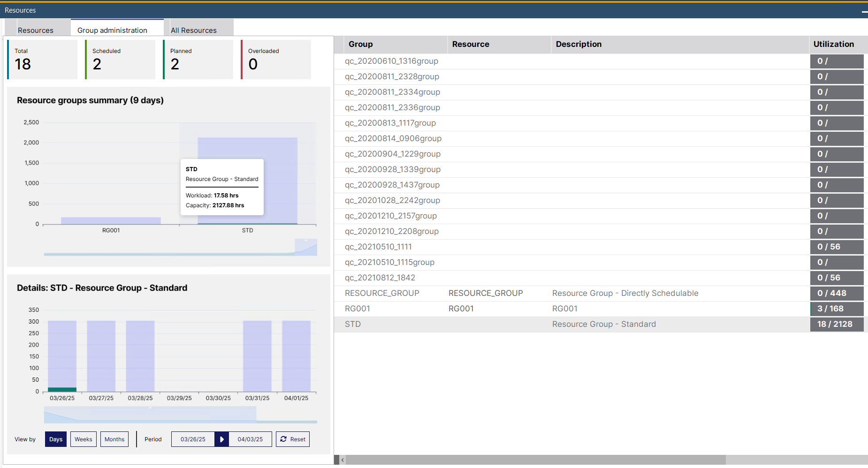
Task: Click the Overloaded summary card
Action: tap(275, 60)
